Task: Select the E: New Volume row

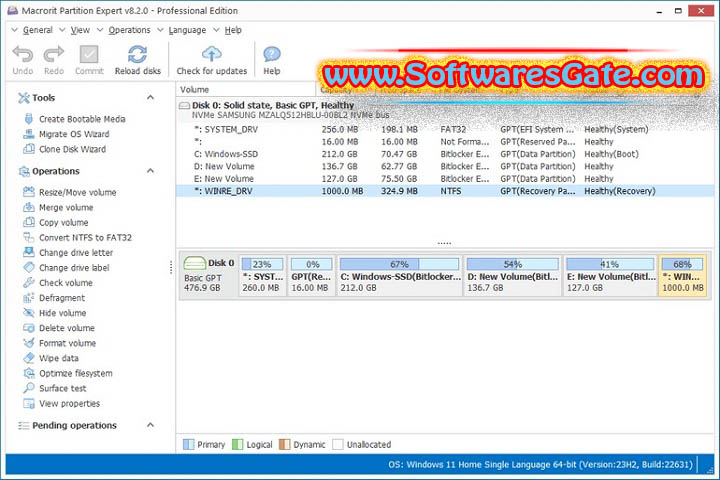Action: click(444, 179)
